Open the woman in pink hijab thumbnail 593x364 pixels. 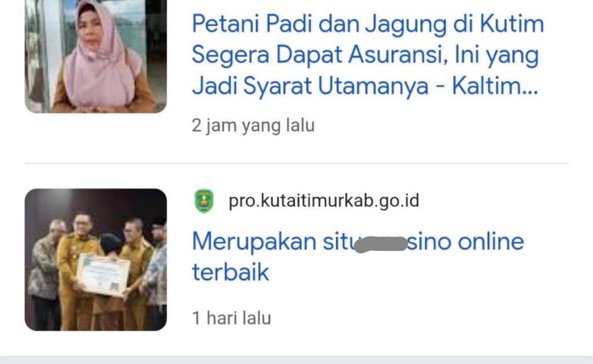click(x=96, y=56)
